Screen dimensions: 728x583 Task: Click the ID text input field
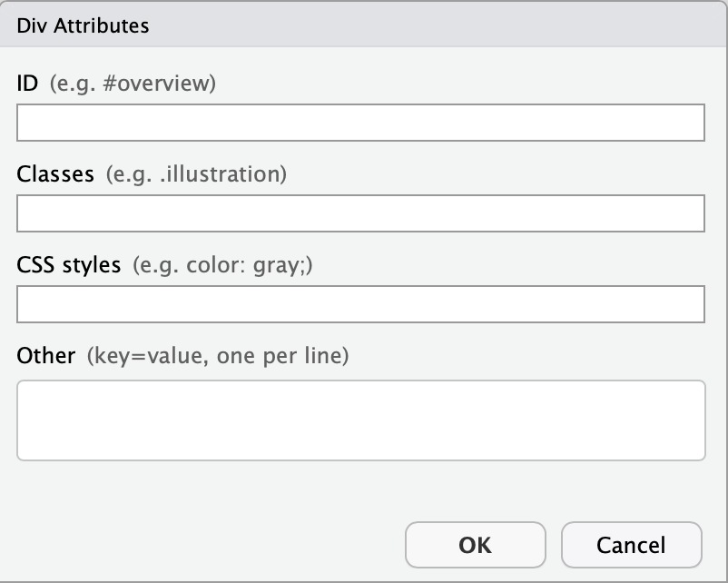[360, 123]
